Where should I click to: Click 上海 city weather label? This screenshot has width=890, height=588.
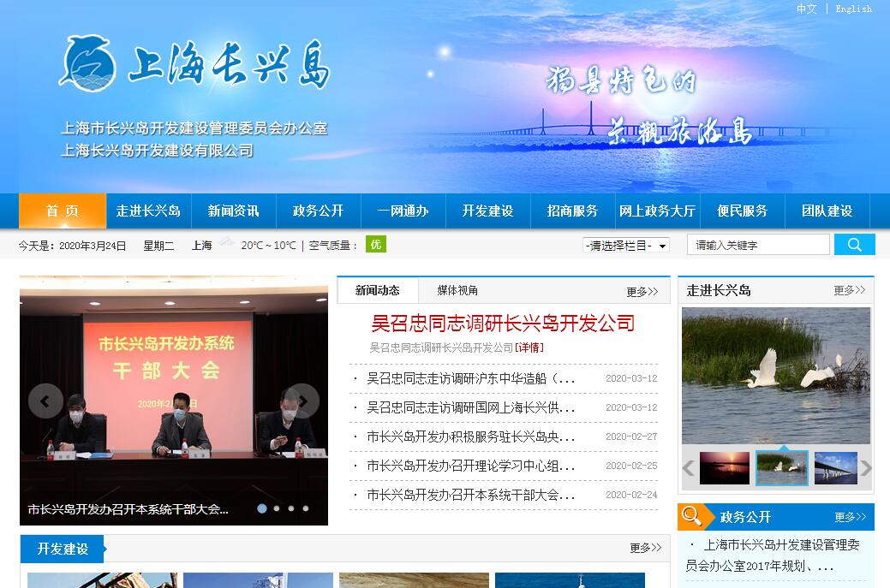click(x=201, y=246)
